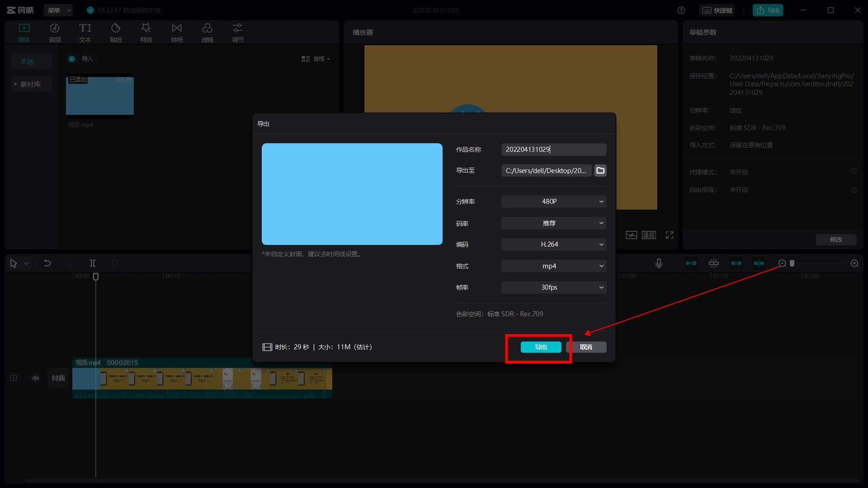Expand the mp4 format dropdown

click(x=553, y=266)
